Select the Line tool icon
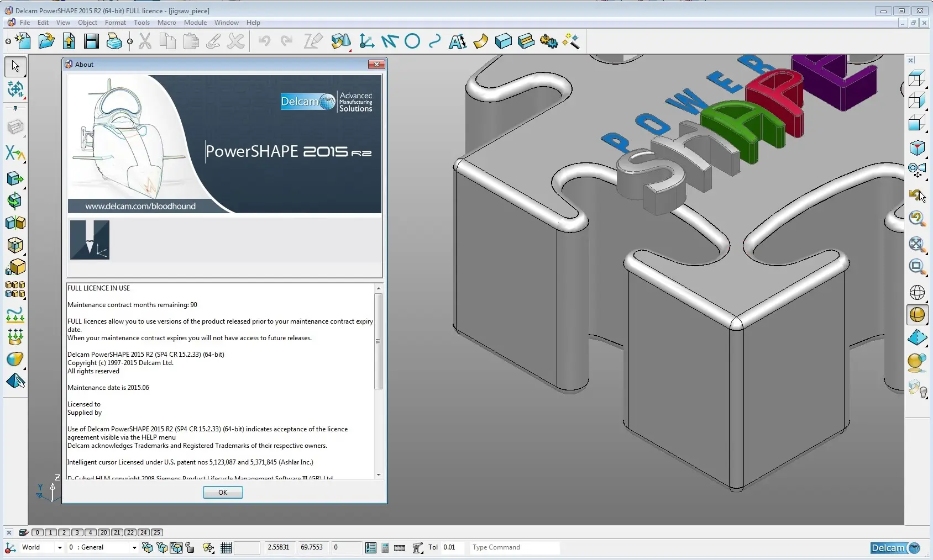 coord(390,41)
